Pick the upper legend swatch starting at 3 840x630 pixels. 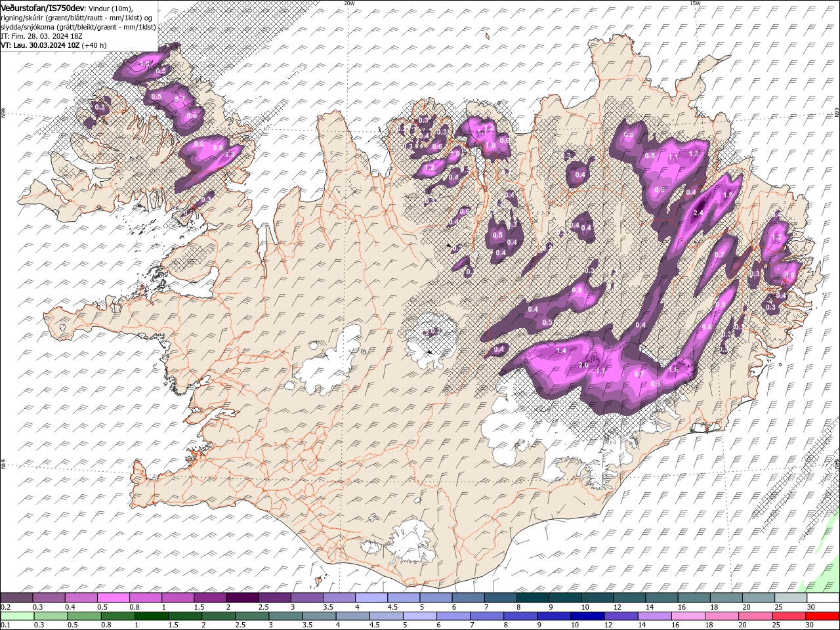tap(306, 598)
